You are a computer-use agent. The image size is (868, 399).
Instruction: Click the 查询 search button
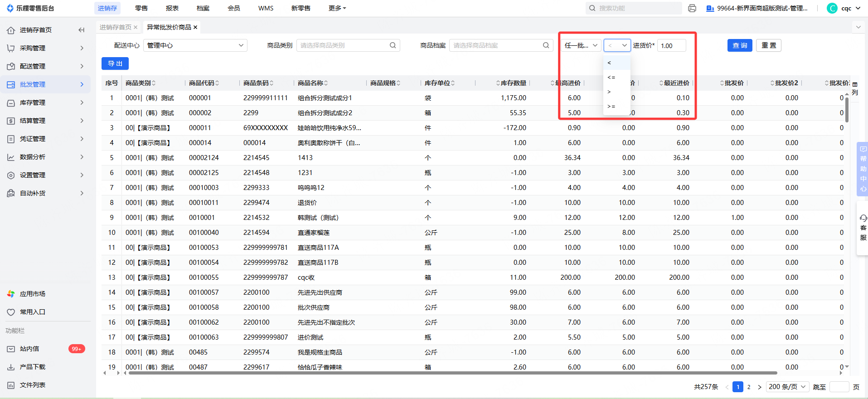point(740,45)
